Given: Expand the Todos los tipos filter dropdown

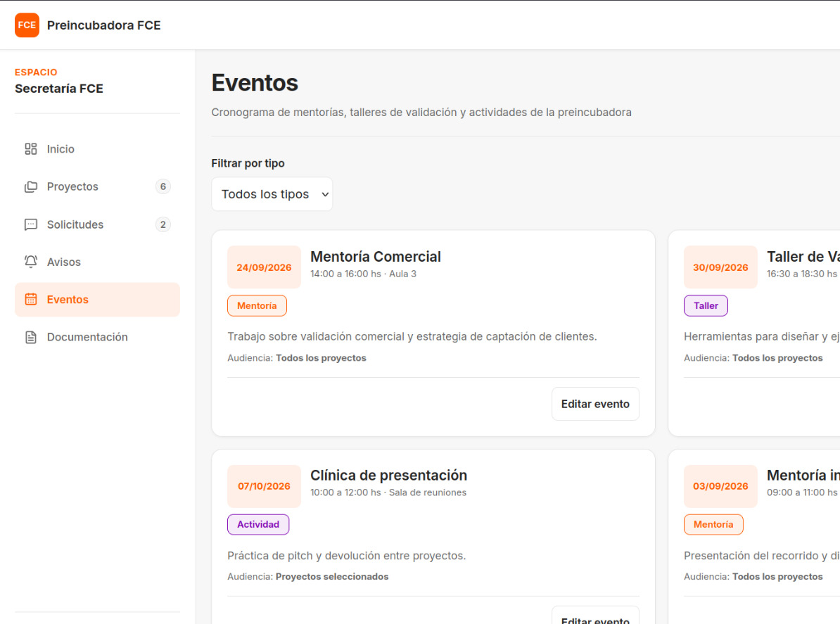Looking at the screenshot, I should 272,194.
